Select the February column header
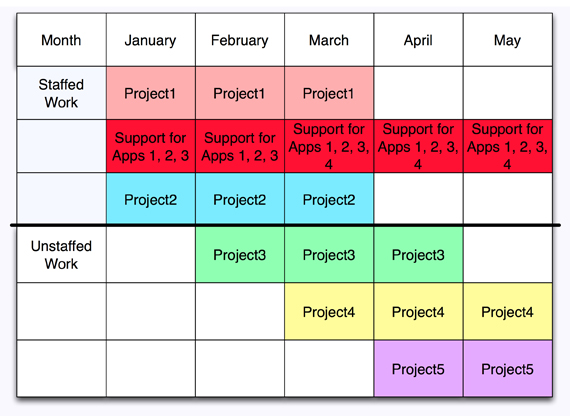Screen dimensions: 570x416 point(240,40)
